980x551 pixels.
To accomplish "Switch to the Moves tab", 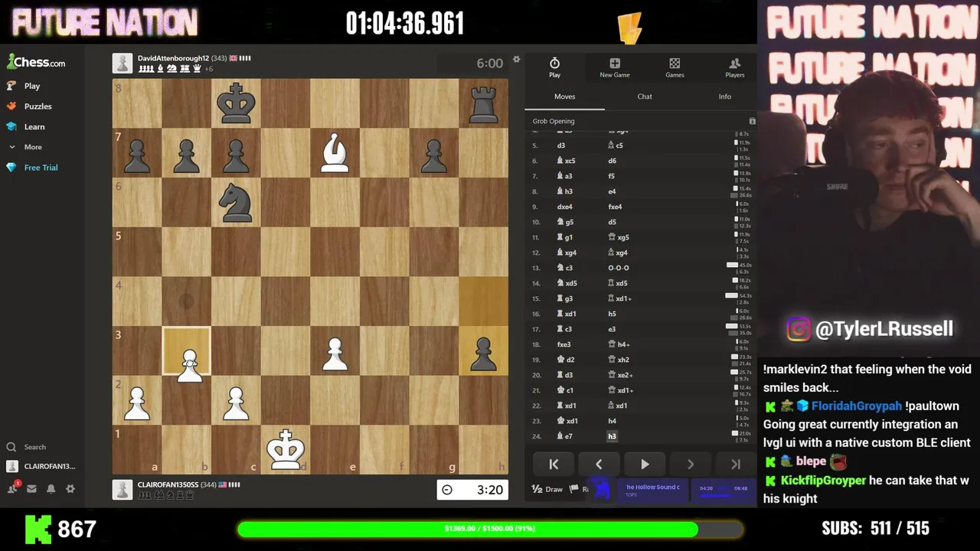I will click(564, 96).
